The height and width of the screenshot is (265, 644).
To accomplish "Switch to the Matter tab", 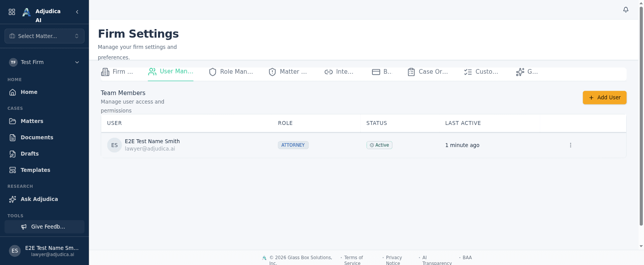I will [288, 72].
